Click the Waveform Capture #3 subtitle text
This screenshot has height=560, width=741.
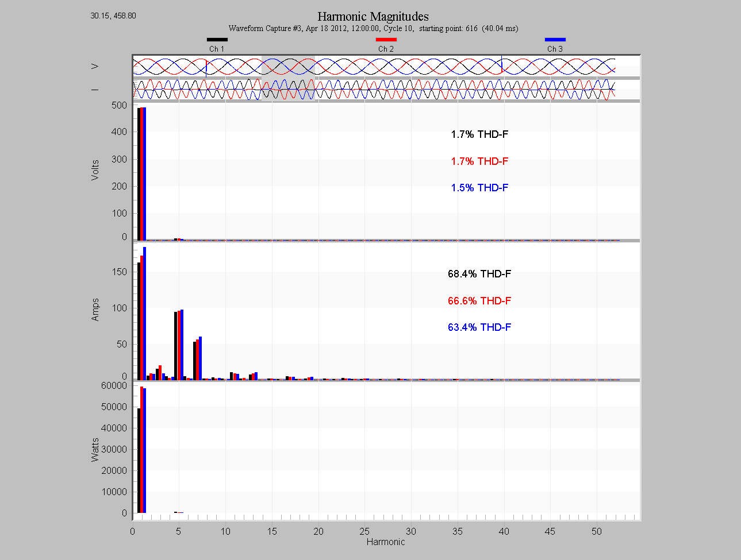[x=374, y=28]
